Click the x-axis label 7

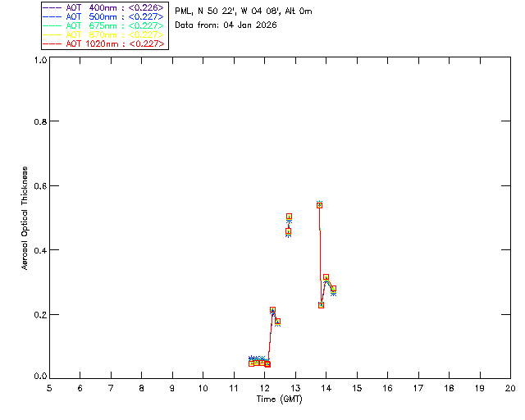click(111, 388)
